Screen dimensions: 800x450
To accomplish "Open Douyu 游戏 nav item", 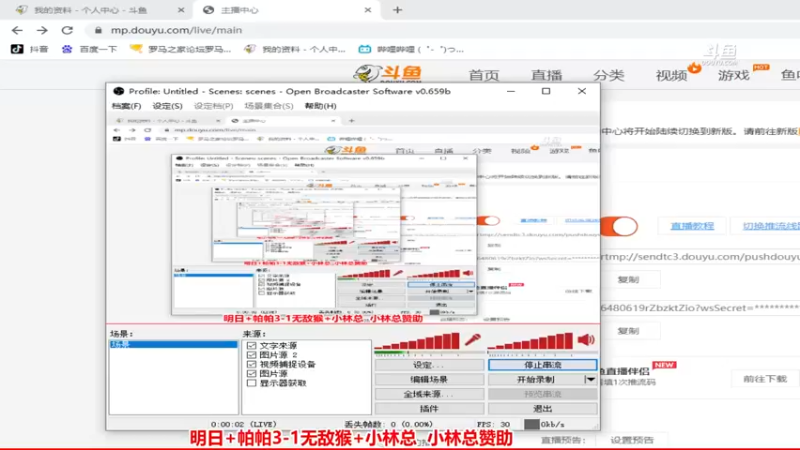I will click(x=734, y=76).
